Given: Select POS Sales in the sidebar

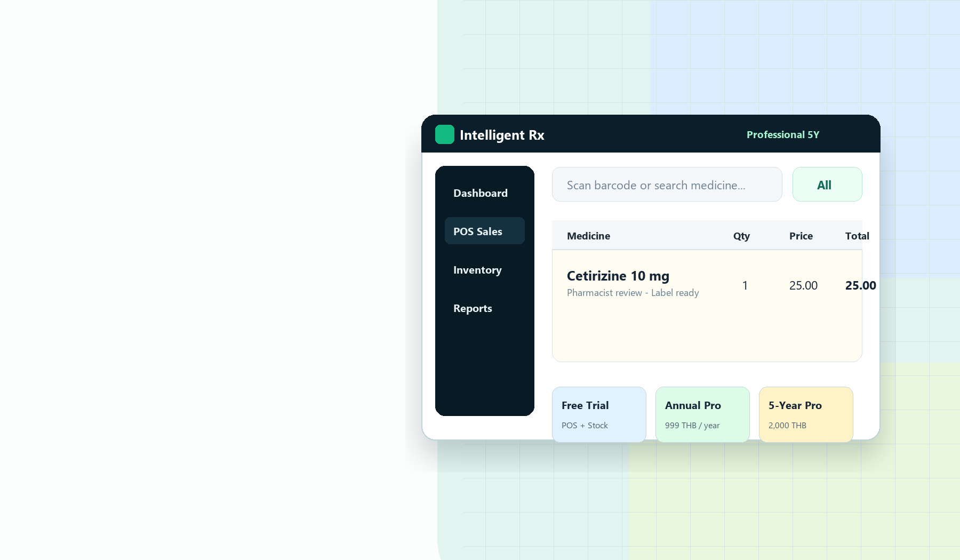Looking at the screenshot, I should (x=485, y=231).
